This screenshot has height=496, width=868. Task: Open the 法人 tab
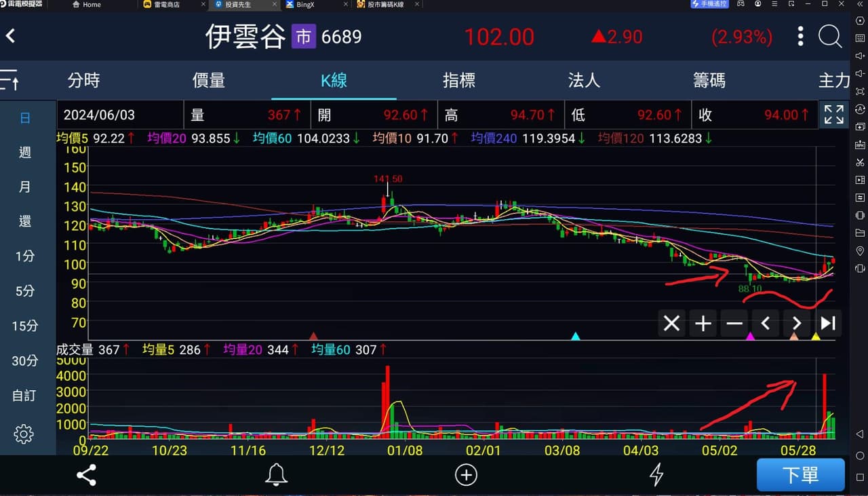pos(584,80)
